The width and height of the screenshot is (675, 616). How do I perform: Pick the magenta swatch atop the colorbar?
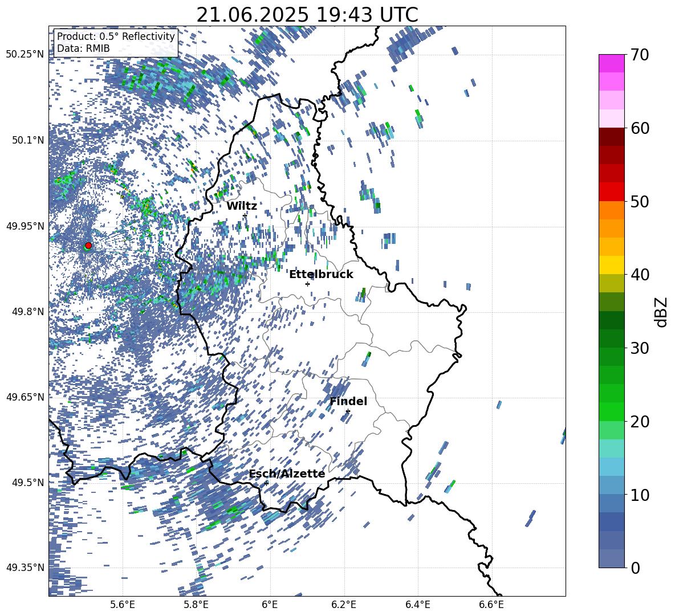coord(611,64)
